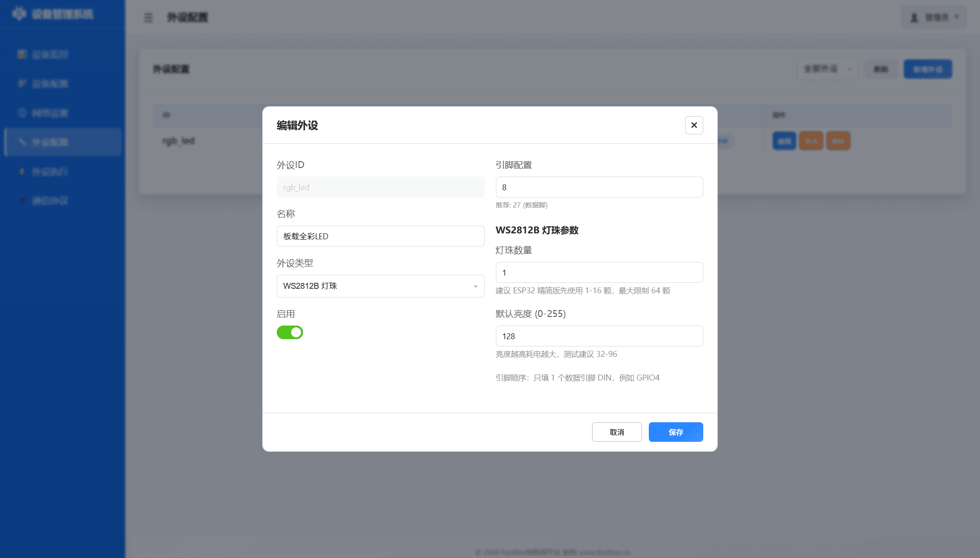
Task: Click the WS2812B 灯珠参数 heading
Action: [537, 230]
